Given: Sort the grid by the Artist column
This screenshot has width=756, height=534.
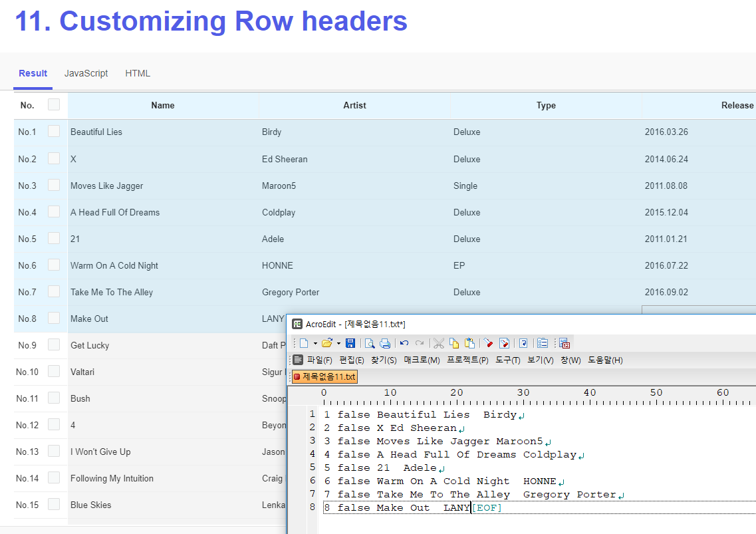Looking at the screenshot, I should point(354,105).
